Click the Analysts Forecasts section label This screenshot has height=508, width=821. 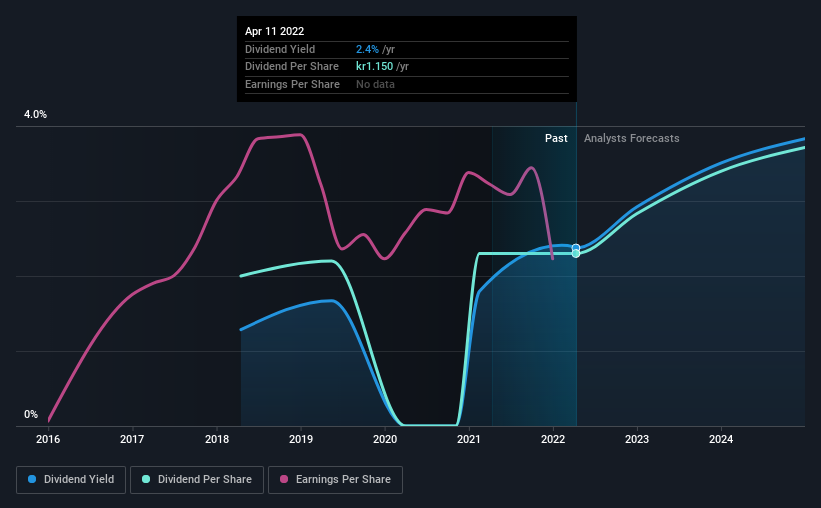[x=631, y=138]
